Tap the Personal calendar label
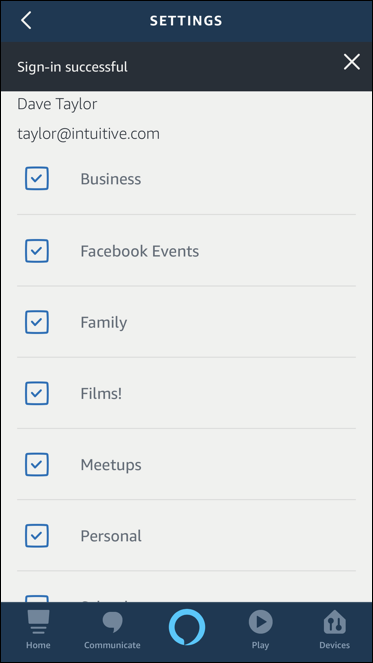 tap(111, 536)
